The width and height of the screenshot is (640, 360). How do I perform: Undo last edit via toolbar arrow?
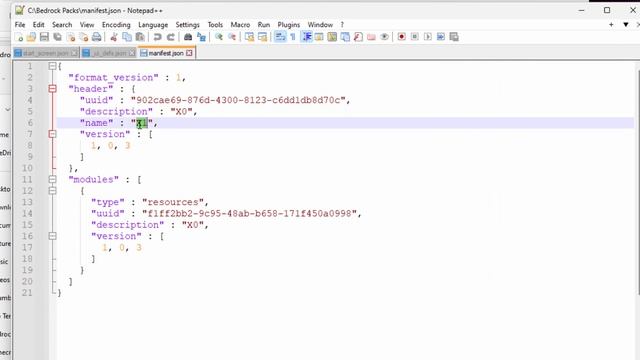click(x=157, y=37)
